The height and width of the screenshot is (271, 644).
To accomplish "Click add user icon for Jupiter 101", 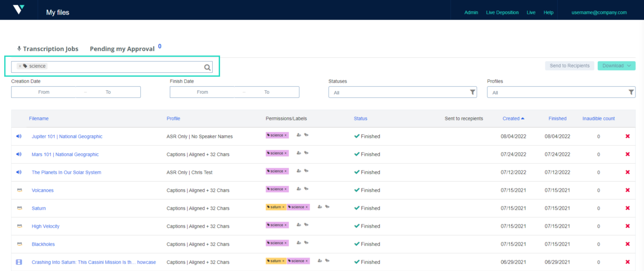I will (x=299, y=135).
